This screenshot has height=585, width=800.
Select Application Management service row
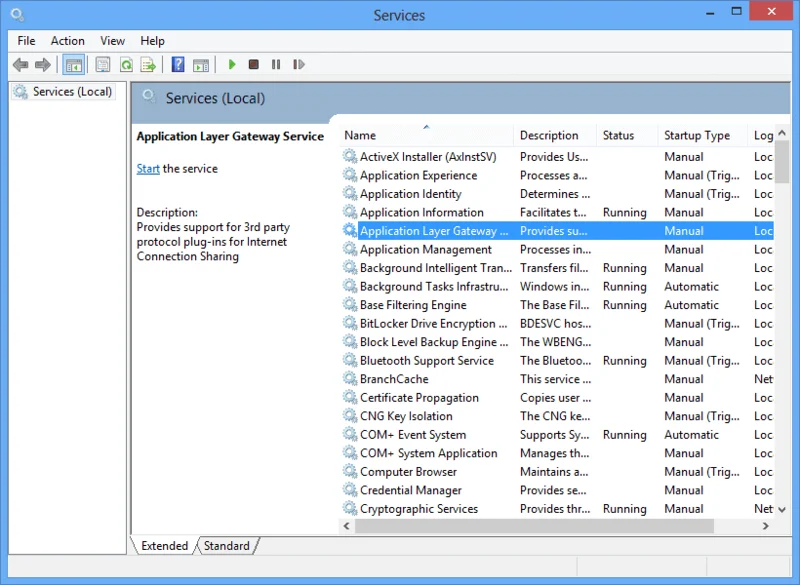click(x=557, y=249)
